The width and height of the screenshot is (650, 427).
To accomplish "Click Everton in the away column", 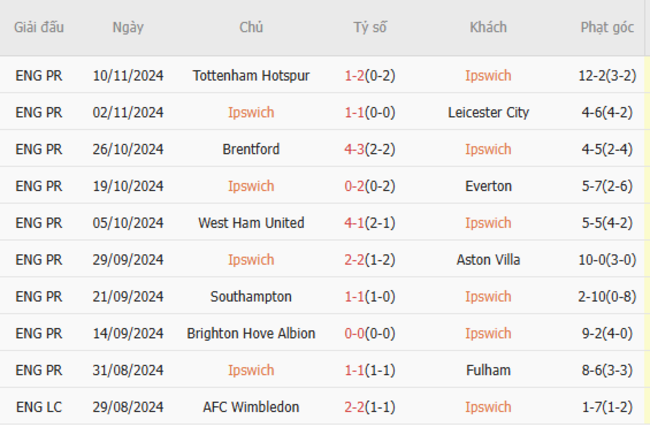I will (x=488, y=186).
